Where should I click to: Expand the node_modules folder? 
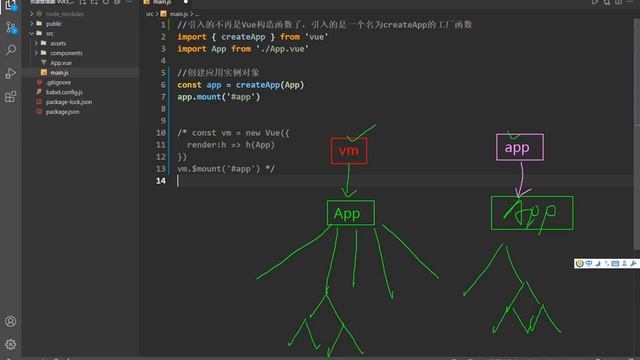32,13
